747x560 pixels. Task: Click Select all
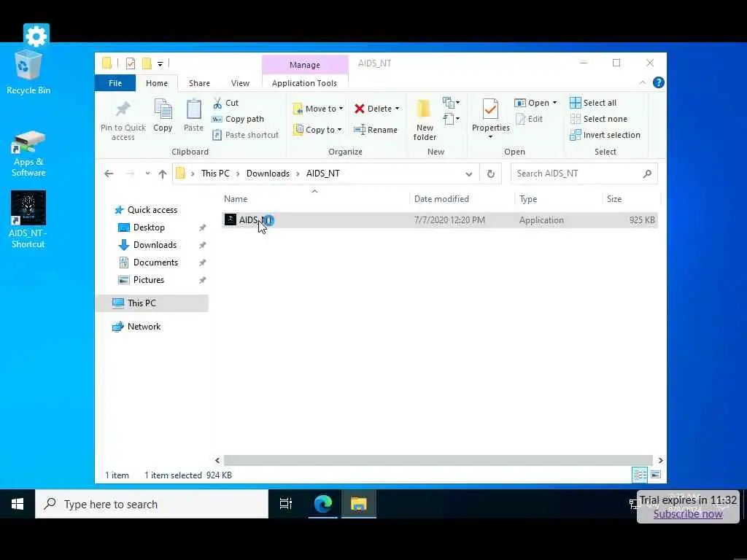(593, 103)
